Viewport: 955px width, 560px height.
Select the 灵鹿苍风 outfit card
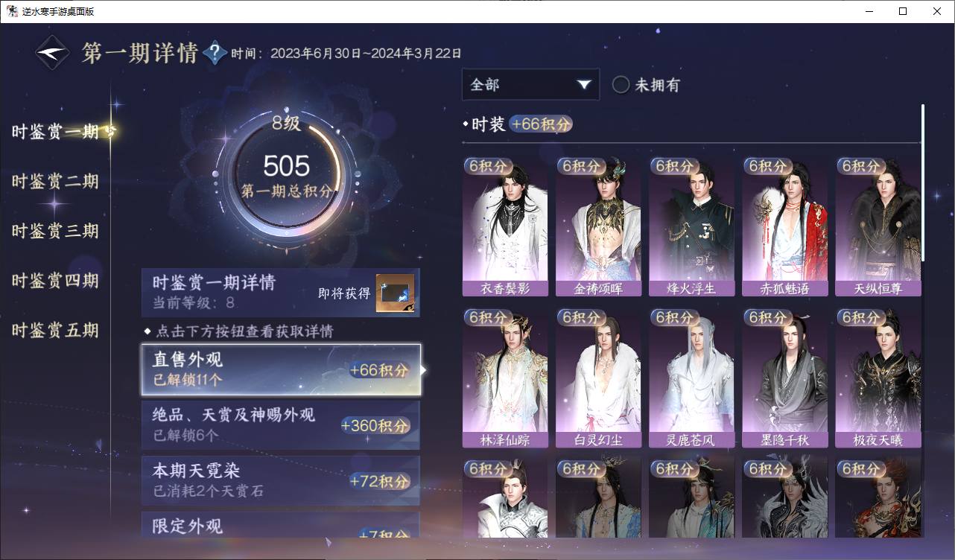pyautogui.click(x=691, y=378)
